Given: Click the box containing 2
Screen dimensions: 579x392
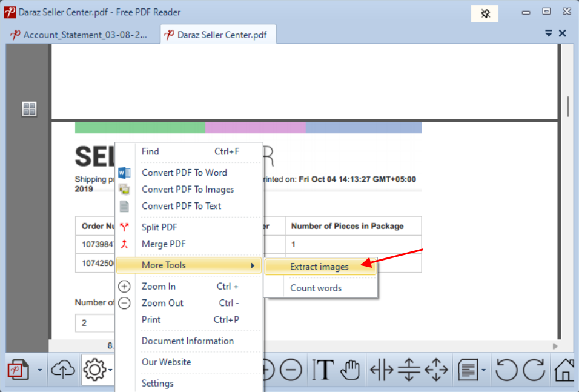Looking at the screenshot, I should tap(95, 323).
